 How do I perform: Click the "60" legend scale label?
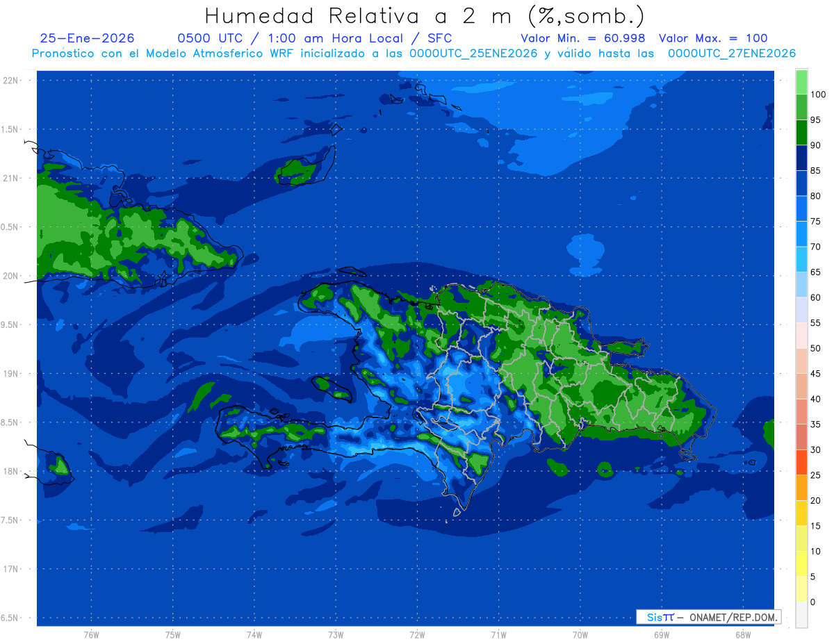815,297
